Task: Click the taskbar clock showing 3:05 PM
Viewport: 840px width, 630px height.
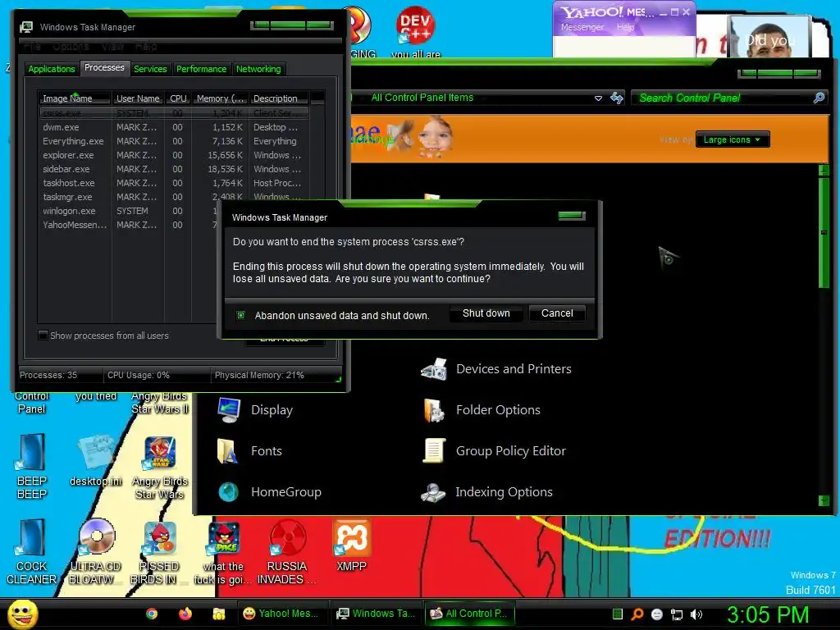Action: coord(768,614)
